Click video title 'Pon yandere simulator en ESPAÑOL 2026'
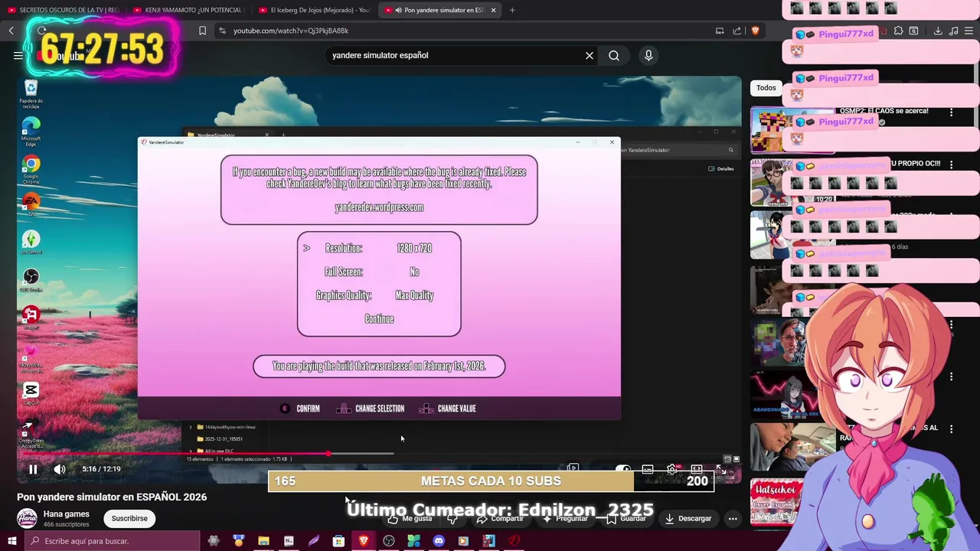This screenshot has width=980, height=551. click(112, 497)
